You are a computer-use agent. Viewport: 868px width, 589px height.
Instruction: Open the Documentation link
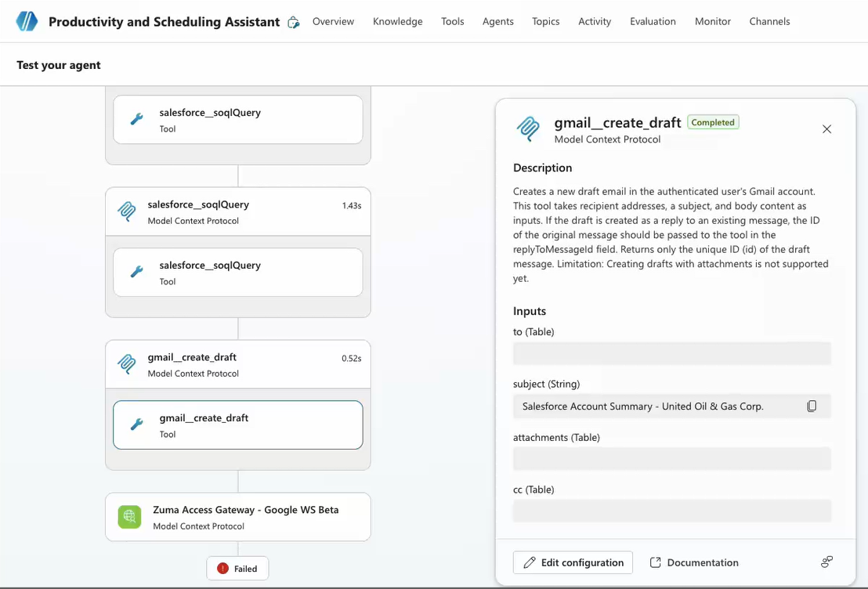pos(694,562)
